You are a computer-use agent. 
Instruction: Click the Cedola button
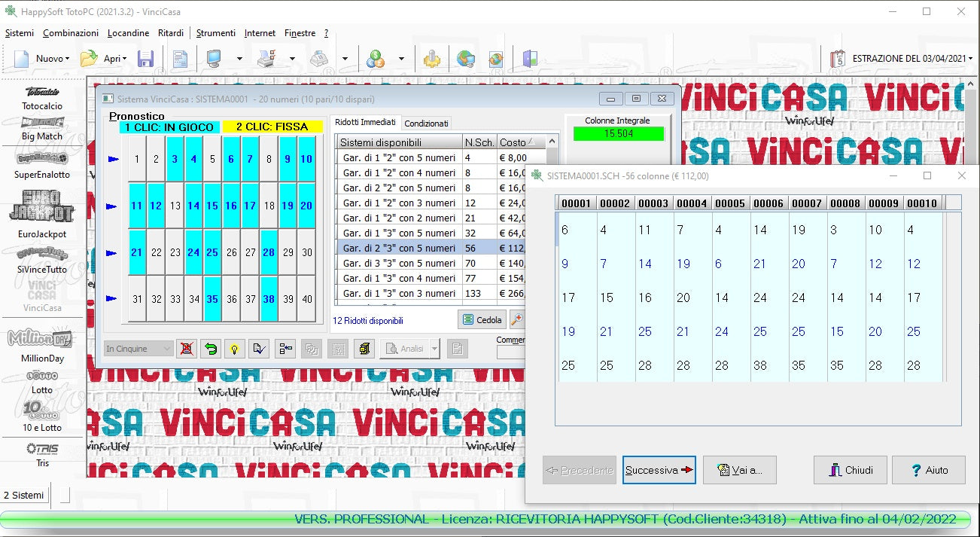[x=482, y=319]
